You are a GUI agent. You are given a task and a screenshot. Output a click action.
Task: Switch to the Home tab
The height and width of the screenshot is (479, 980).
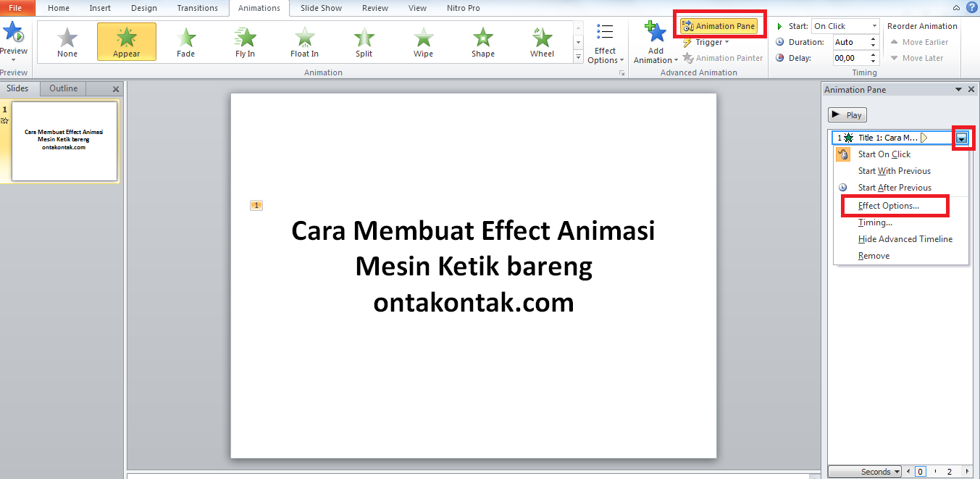tap(59, 8)
